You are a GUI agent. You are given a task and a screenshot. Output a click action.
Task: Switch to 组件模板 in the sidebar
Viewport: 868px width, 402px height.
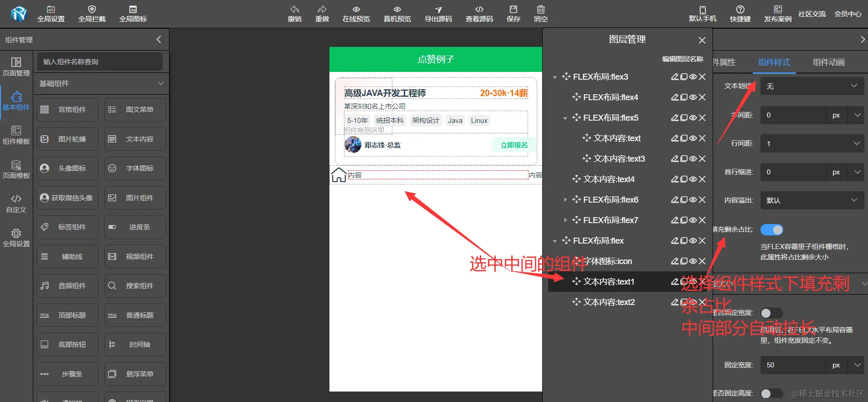click(x=16, y=135)
